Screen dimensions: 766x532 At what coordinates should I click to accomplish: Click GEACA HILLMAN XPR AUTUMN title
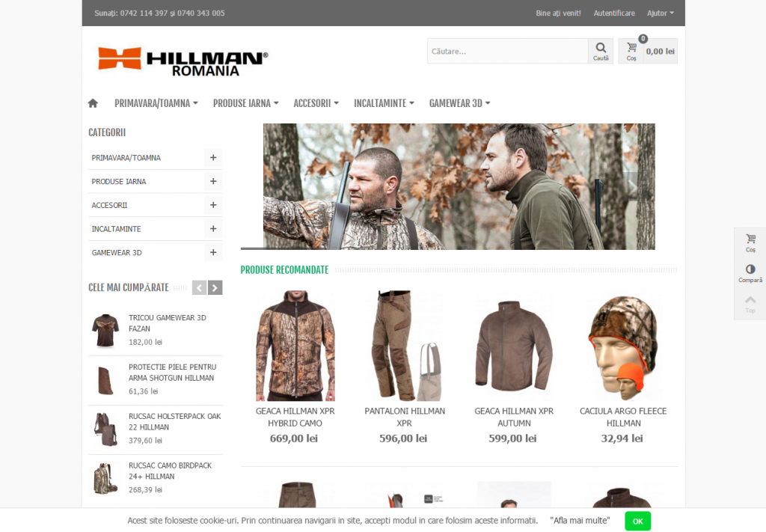click(514, 418)
